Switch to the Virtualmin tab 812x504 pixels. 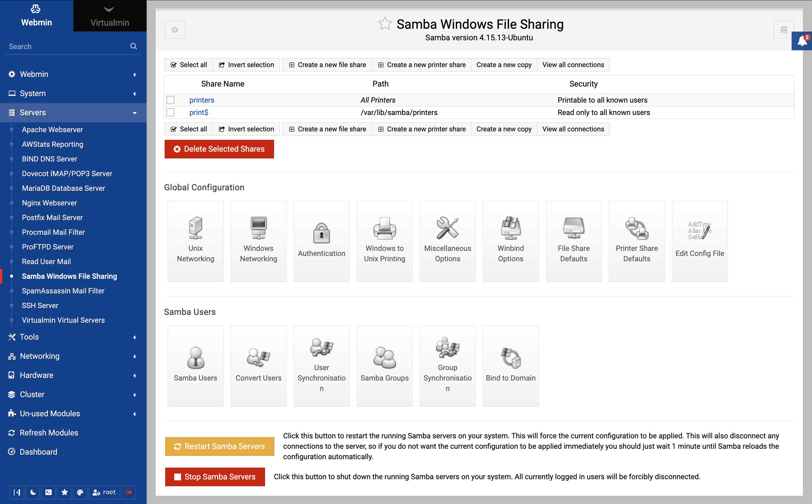110,16
